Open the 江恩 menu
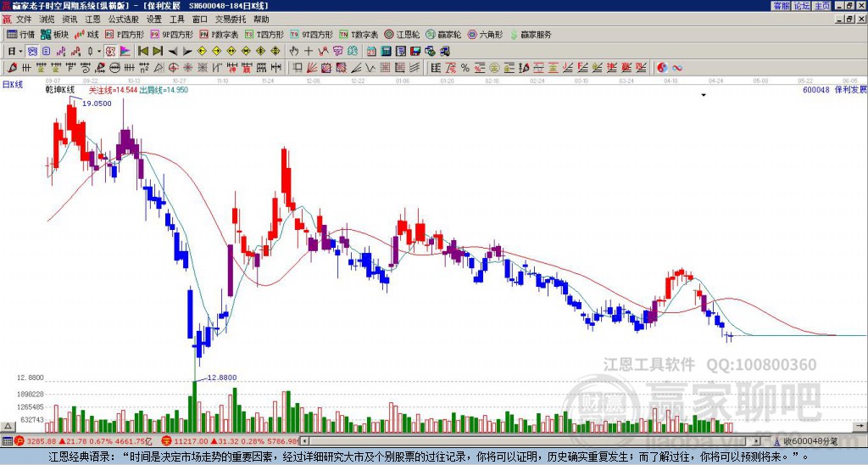 (x=92, y=20)
